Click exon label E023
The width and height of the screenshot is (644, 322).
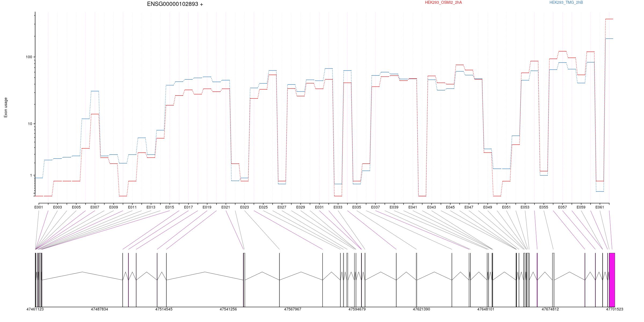tap(244, 207)
